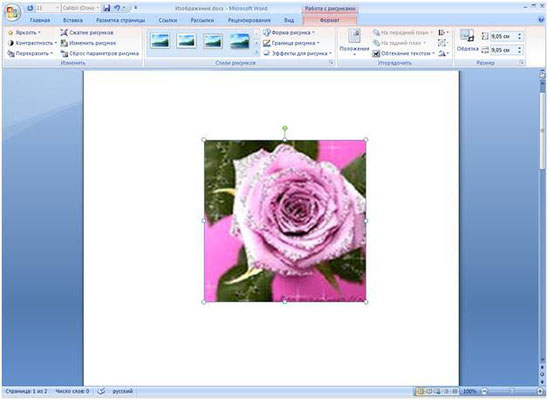The height and width of the screenshot is (400, 548).
Task: Expand the Обтекание текстом dropdown
Action: [x=403, y=53]
